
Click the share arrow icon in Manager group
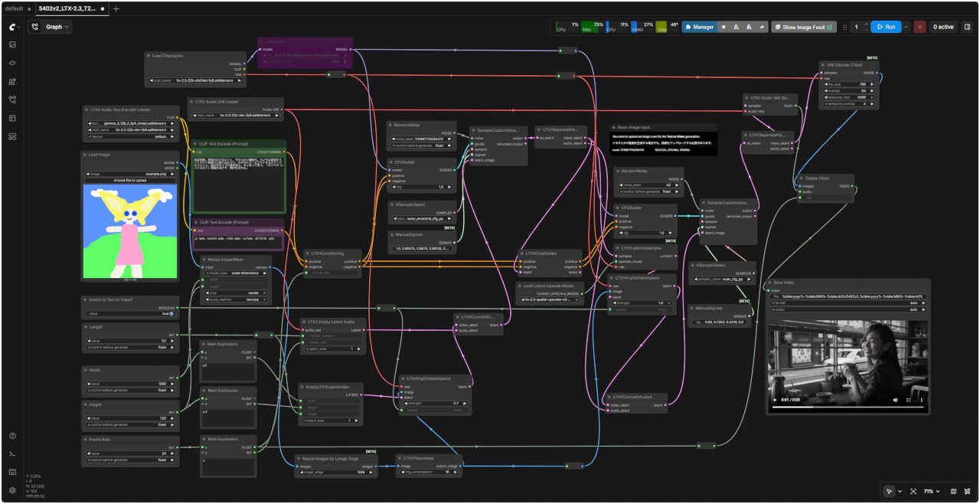762,27
